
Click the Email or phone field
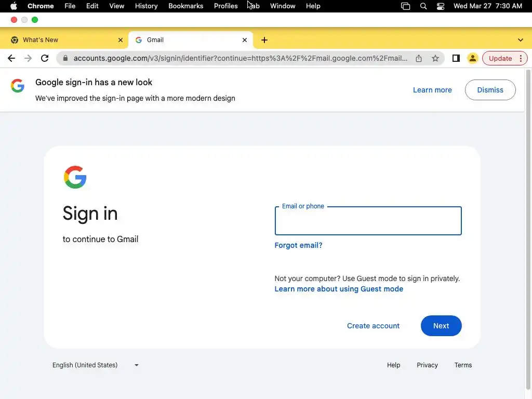click(368, 220)
